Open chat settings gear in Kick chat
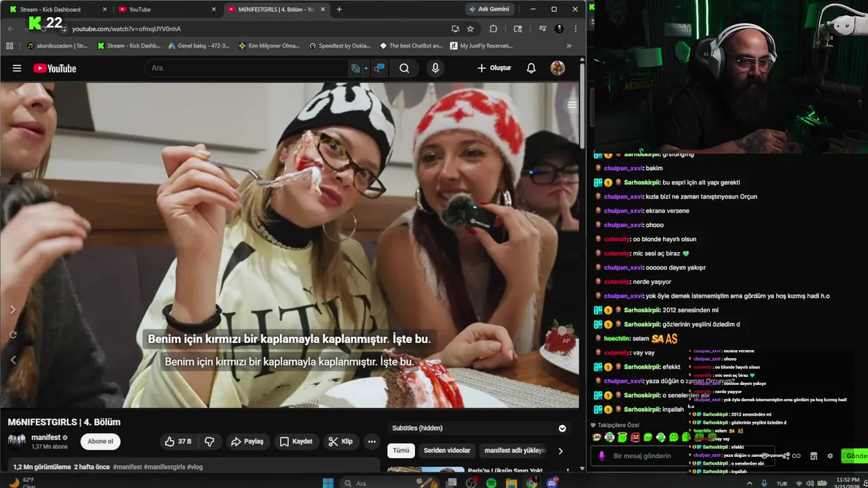The width and height of the screenshot is (868, 488). point(829,456)
